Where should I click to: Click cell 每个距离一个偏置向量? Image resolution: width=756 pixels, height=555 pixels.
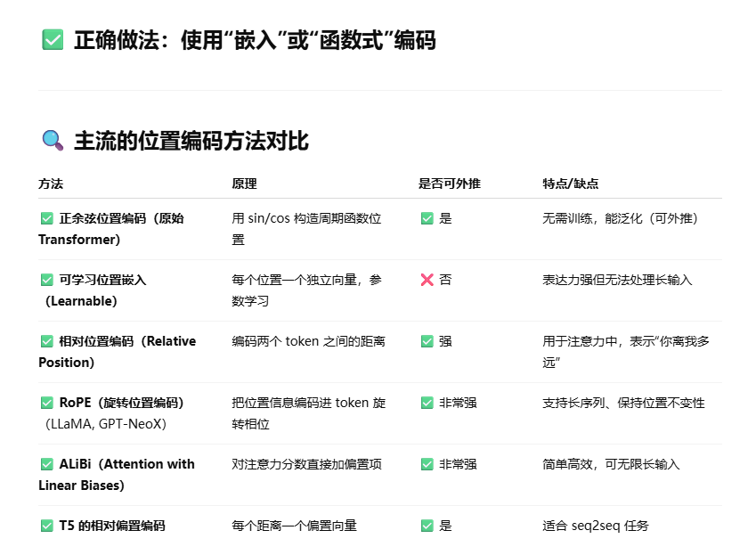pos(295,526)
